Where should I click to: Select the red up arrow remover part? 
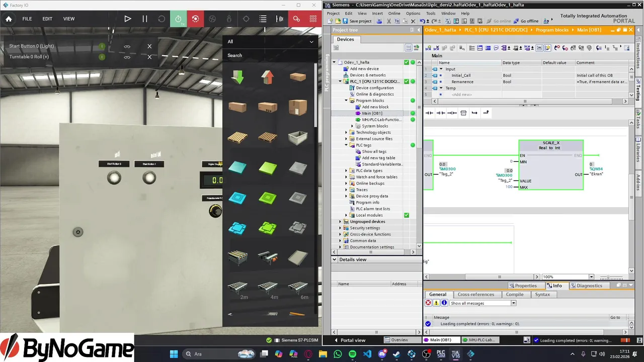click(x=267, y=77)
